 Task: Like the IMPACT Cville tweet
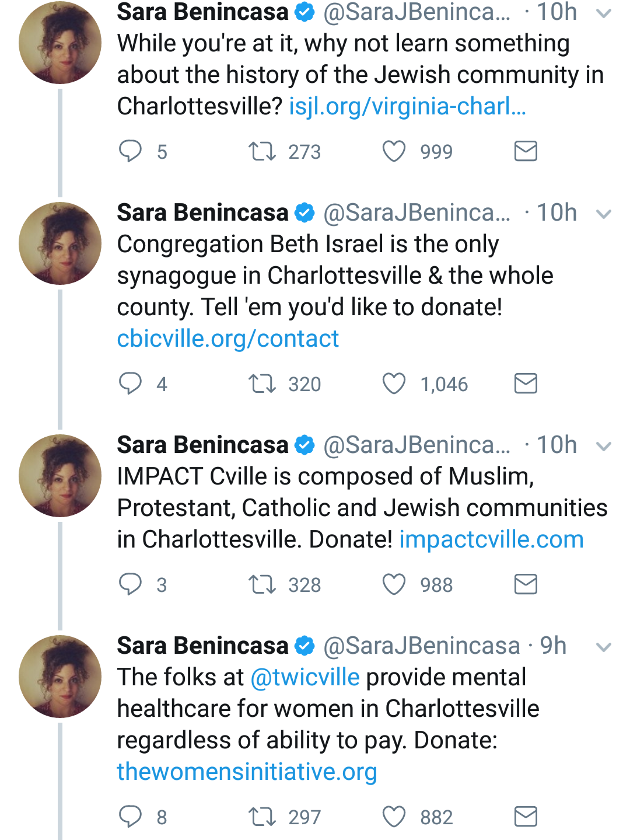[394, 584]
